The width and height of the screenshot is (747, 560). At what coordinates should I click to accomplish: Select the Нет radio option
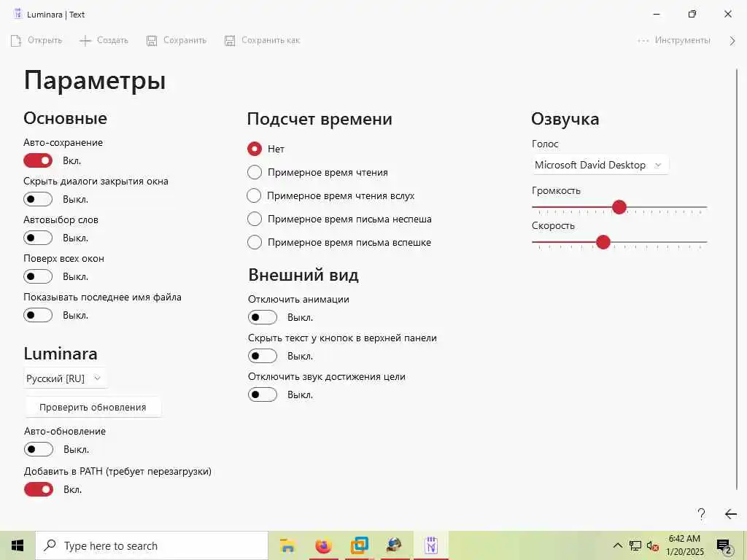pyautogui.click(x=255, y=149)
